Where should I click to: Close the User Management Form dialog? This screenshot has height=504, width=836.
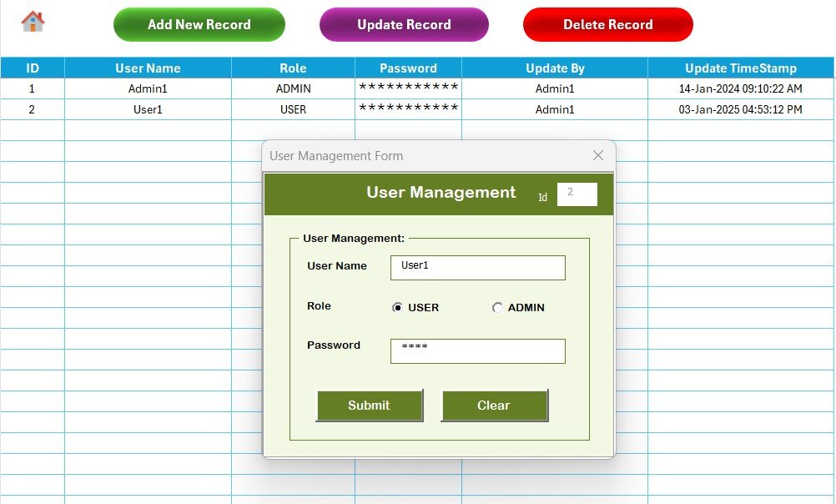[598, 155]
